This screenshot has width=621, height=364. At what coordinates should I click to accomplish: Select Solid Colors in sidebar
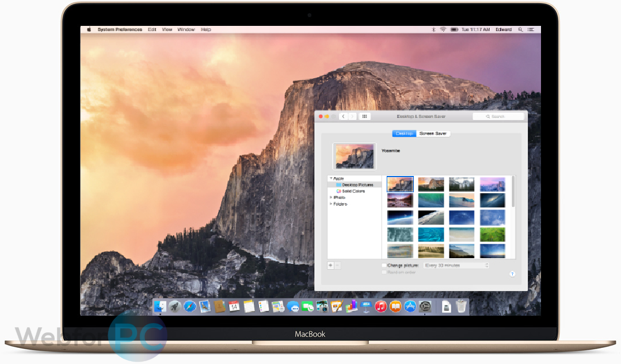tap(350, 191)
